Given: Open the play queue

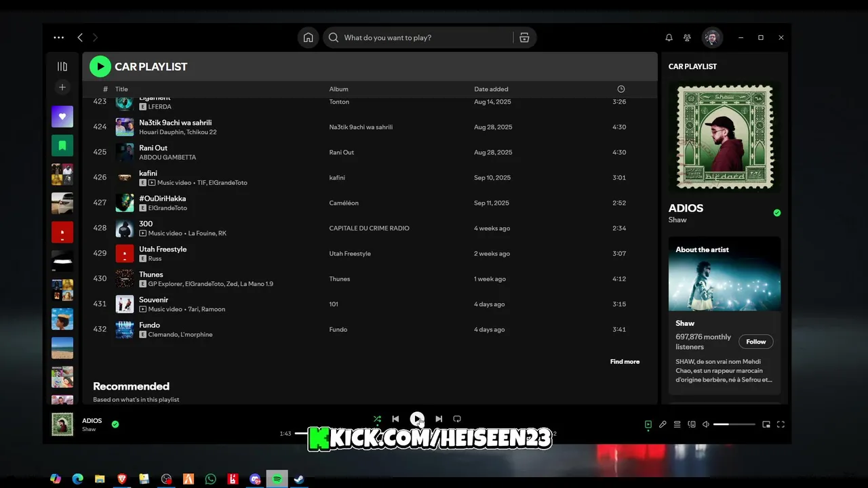Looking at the screenshot, I should [677, 424].
